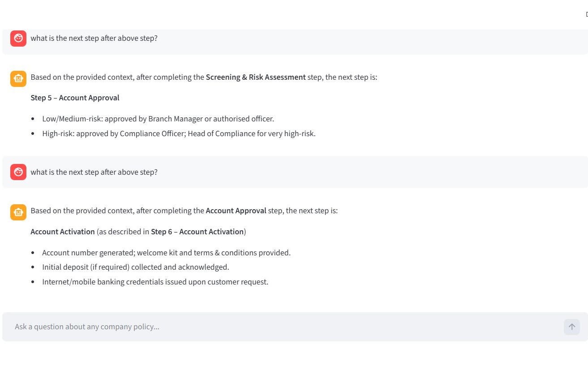The image size is (588, 366).
Task: Click the bold 'Step 6' text in parentheses
Action: 161,232
